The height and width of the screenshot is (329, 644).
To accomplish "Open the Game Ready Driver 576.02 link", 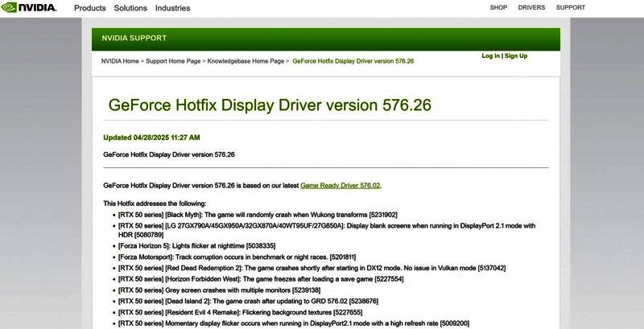I will (340, 185).
